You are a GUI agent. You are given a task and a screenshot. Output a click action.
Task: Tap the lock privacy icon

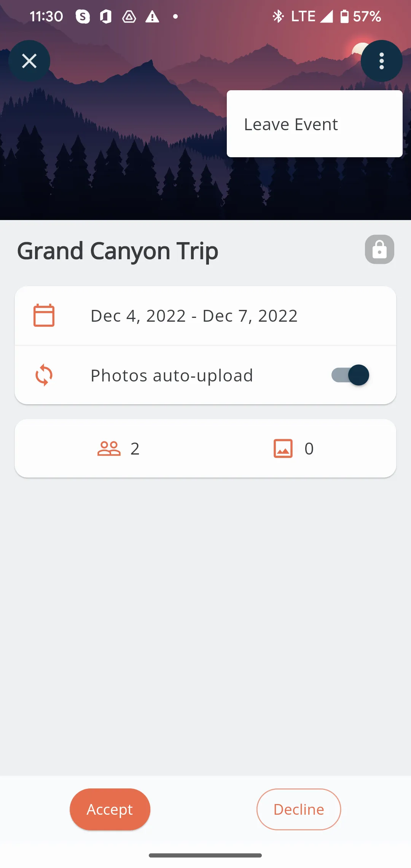point(379,249)
